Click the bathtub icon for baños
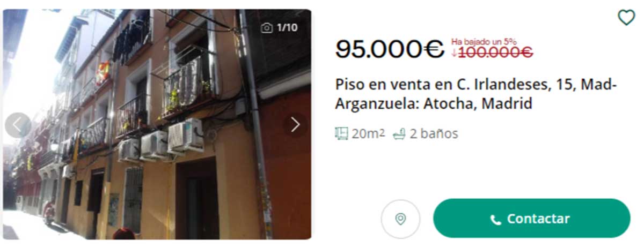The image size is (644, 248). pyautogui.click(x=399, y=134)
